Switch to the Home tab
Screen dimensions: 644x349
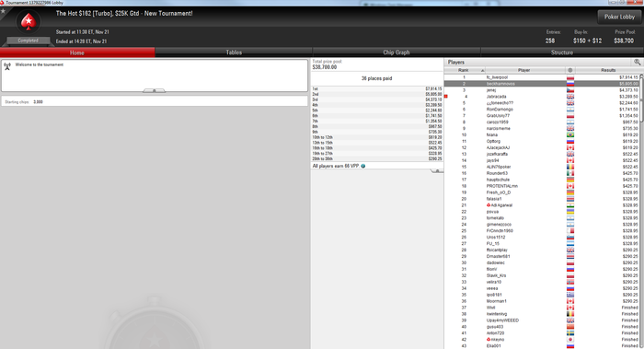77,52
